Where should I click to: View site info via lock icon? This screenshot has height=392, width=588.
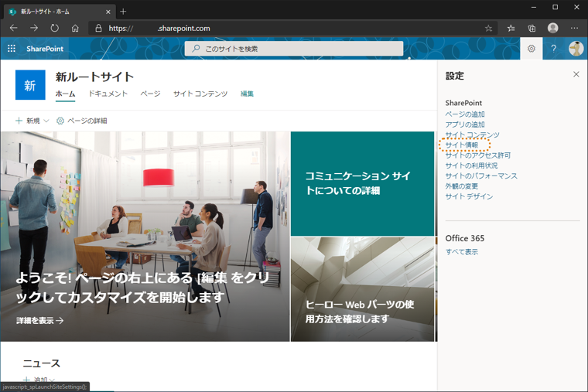point(98,28)
